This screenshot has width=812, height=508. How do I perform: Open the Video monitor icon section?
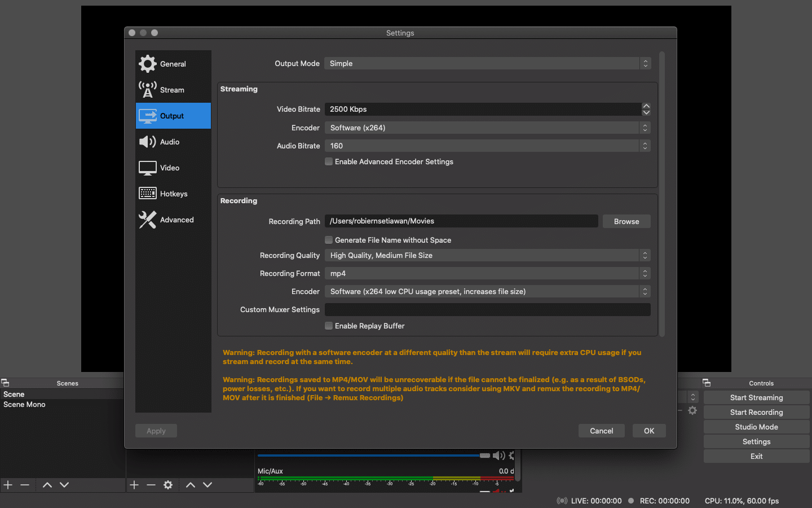tap(148, 168)
